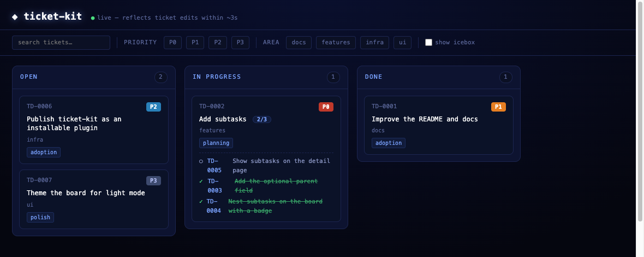This screenshot has height=257, width=644.
Task: Click the TD-0006 ticket ID text
Action: (39, 106)
